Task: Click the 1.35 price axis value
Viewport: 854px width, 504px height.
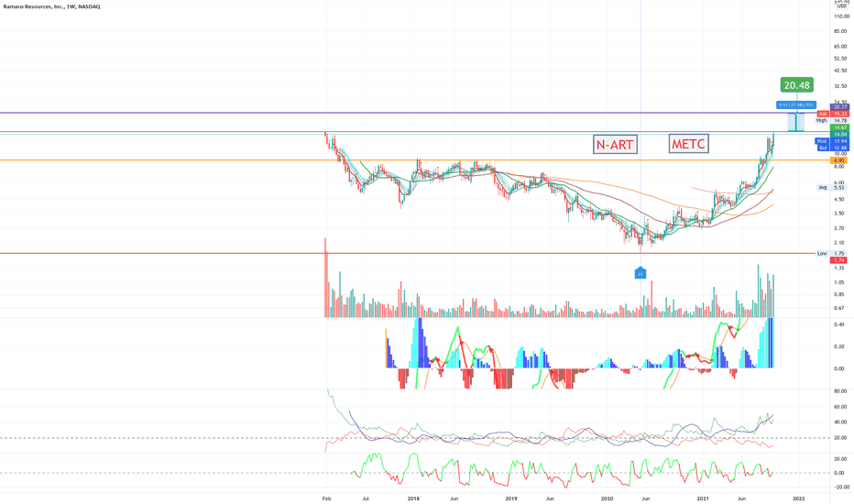Action: 839,268
